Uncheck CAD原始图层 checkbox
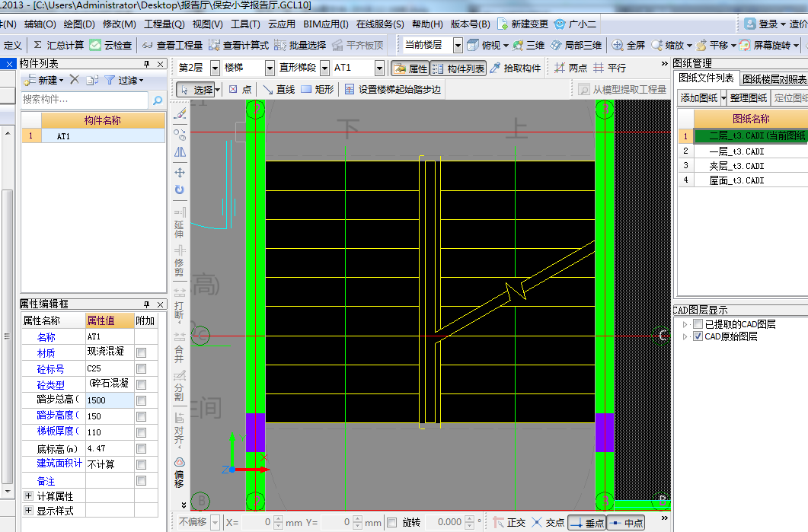This screenshot has height=532, width=808. (x=698, y=336)
